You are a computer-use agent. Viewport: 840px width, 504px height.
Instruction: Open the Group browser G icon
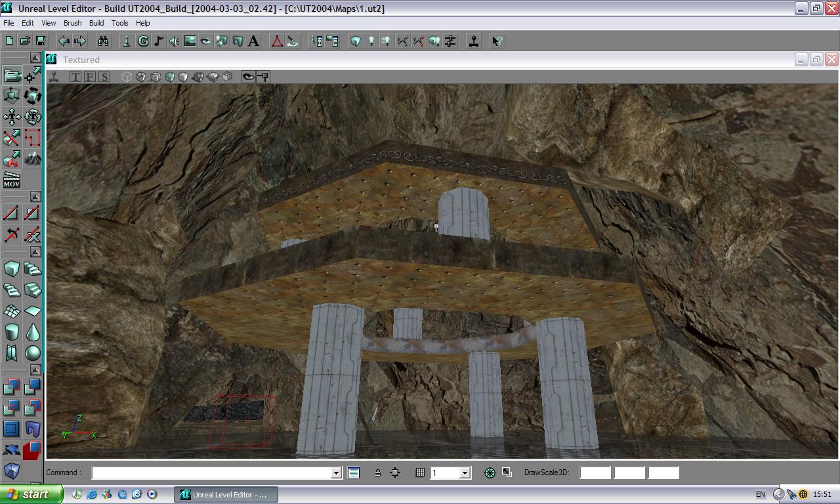[x=143, y=41]
